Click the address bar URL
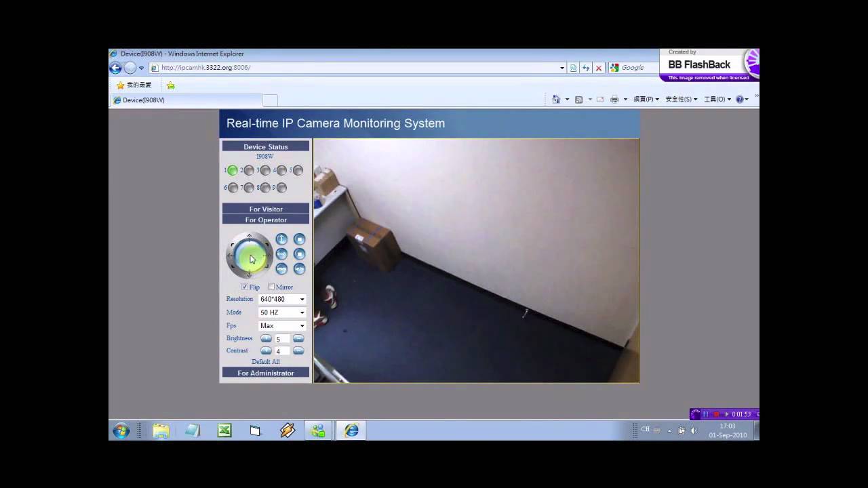Image resolution: width=868 pixels, height=488 pixels. coord(205,68)
